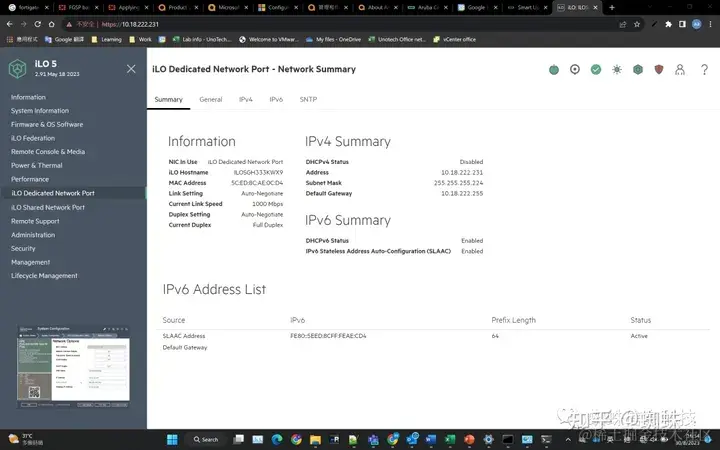The image size is (720, 450).
Task: Open iLO Shared Network Port in sidebar
Action: (48, 207)
